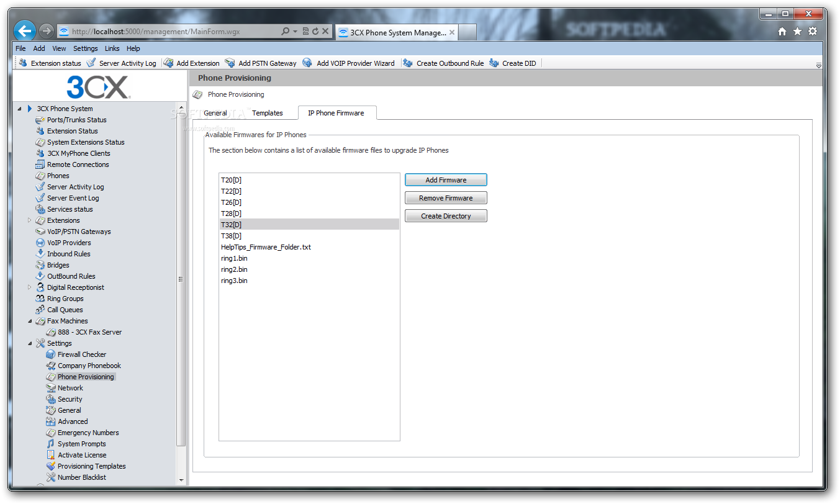840x504 pixels.
Task: Click the System Prompts music note icon
Action: point(51,444)
